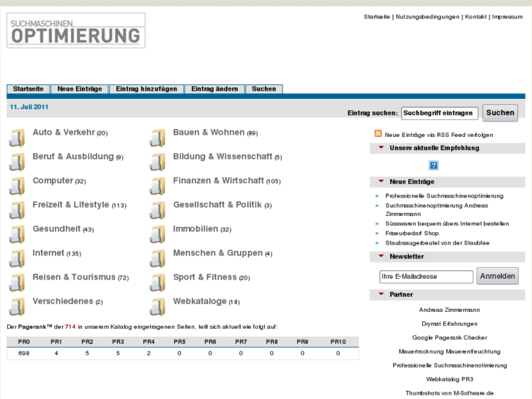The height and width of the screenshot is (399, 532).
Task: Click the Bauen & Wohnen folder icon
Action: point(157,138)
